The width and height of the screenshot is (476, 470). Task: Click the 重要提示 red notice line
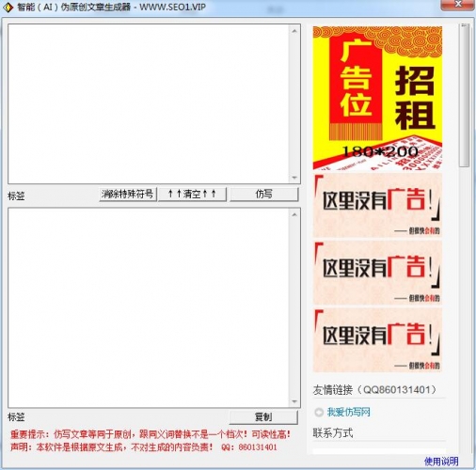151,434
